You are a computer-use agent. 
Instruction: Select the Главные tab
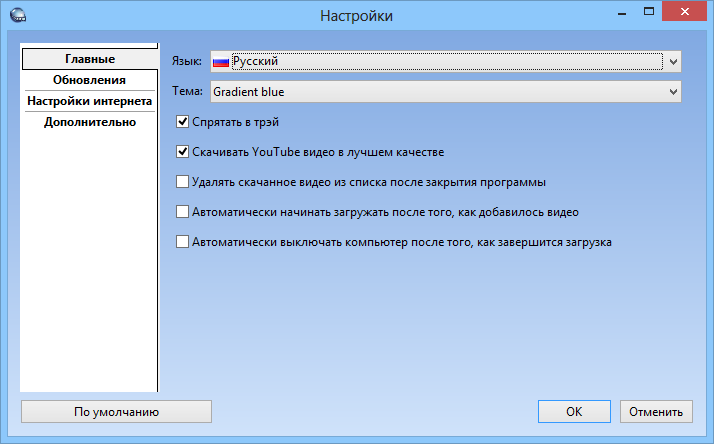point(90,59)
